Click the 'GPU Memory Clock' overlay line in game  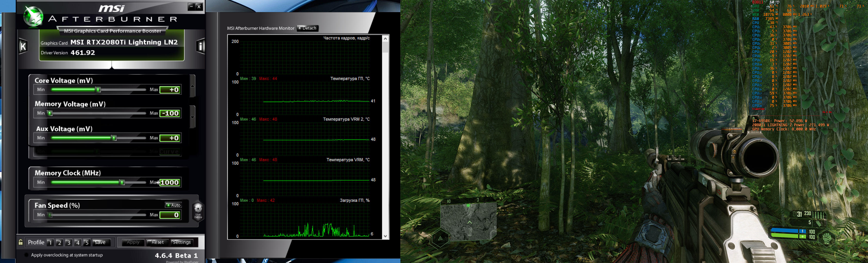click(x=784, y=129)
